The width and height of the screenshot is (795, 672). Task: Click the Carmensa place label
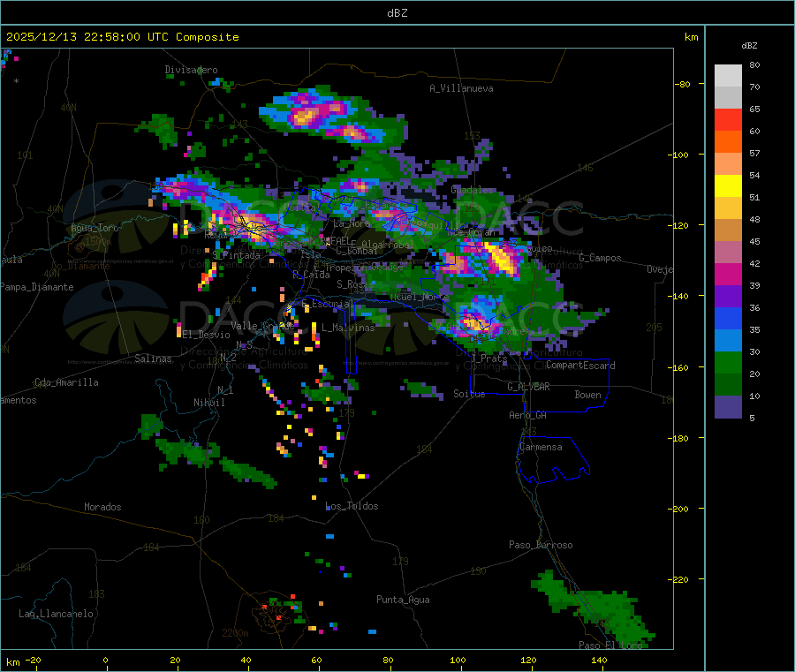(x=541, y=447)
